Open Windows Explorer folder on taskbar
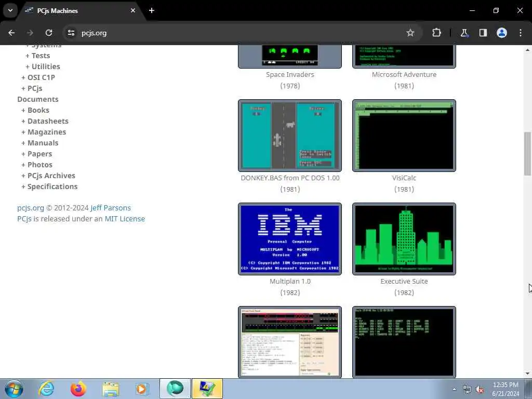 click(x=111, y=389)
